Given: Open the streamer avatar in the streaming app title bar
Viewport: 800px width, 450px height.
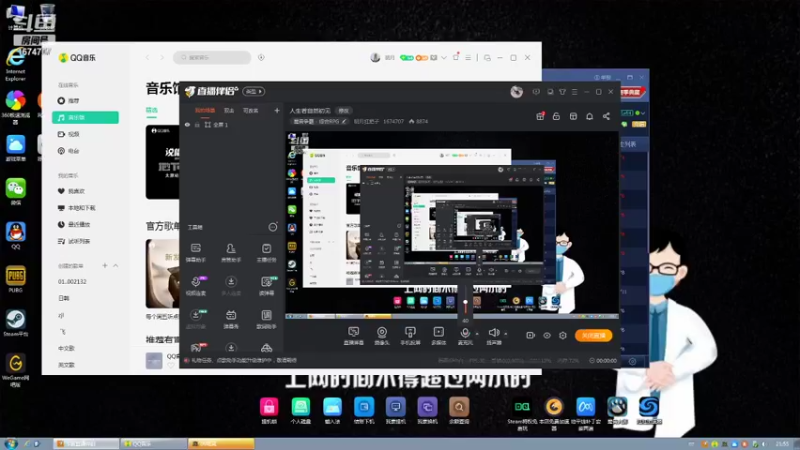Looking at the screenshot, I should point(516,92).
